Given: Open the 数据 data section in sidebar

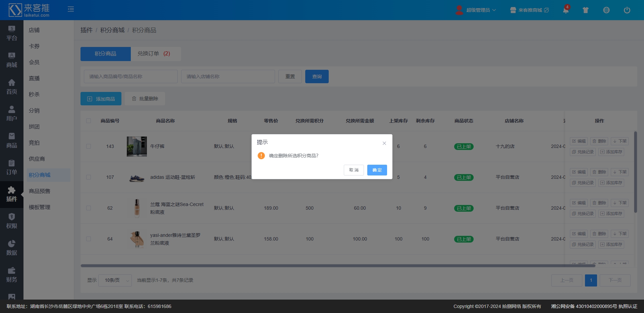Looking at the screenshot, I should click(x=12, y=248).
